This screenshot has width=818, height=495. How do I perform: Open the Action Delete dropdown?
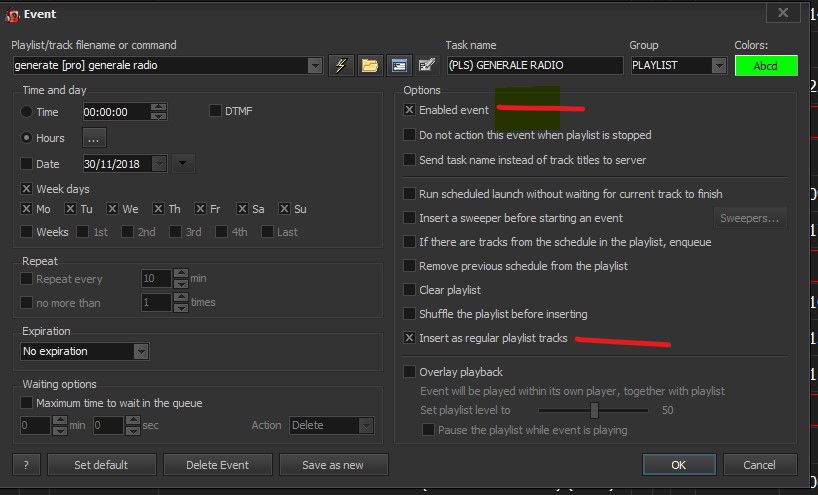coord(366,425)
